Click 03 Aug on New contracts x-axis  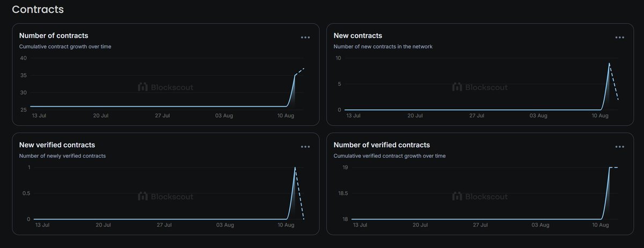pos(538,115)
